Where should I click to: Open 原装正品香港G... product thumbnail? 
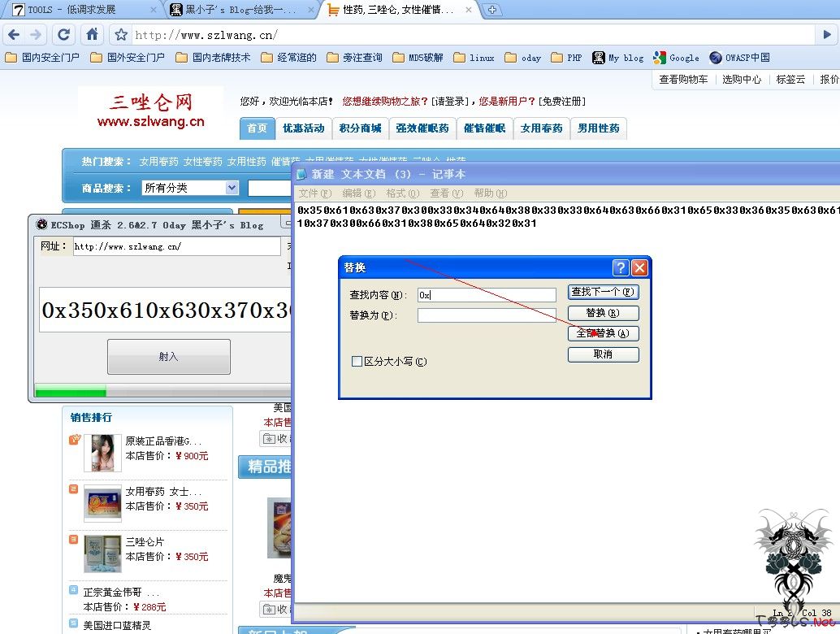pyautogui.click(x=103, y=453)
